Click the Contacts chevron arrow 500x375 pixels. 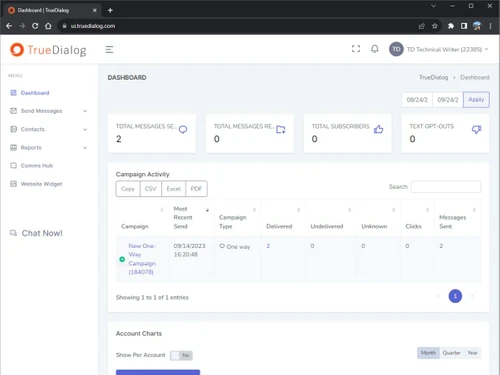85,129
